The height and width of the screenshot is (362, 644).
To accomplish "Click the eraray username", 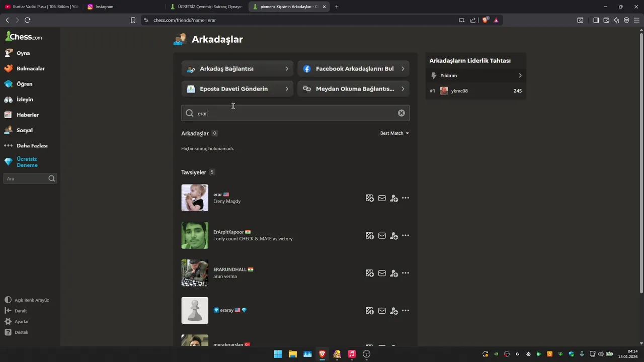I will [227, 310].
